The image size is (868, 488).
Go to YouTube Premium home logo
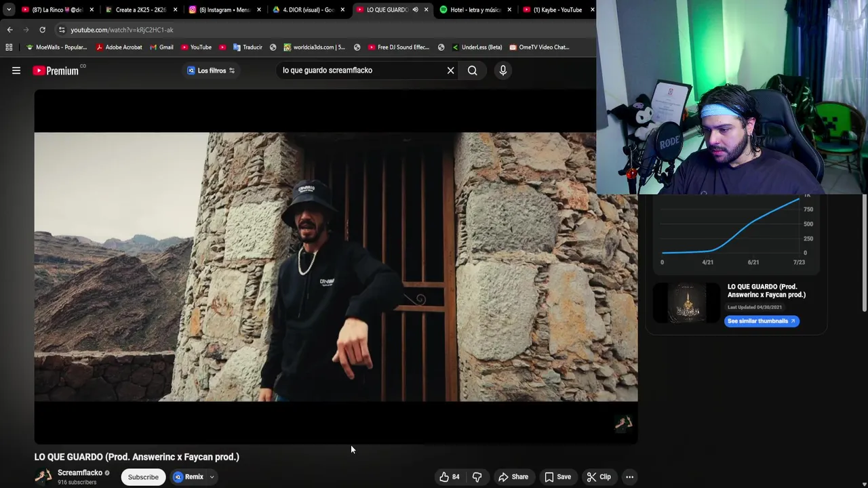point(56,70)
